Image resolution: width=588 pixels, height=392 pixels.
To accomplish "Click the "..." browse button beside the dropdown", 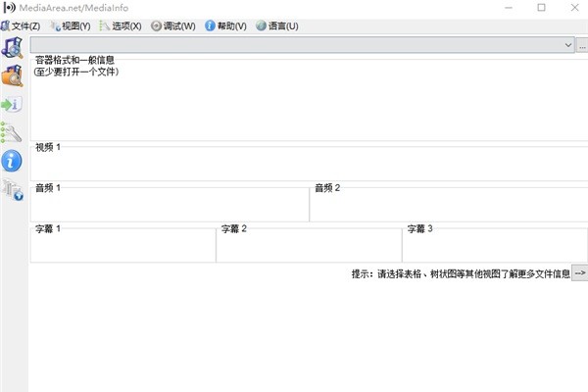I will [582, 45].
